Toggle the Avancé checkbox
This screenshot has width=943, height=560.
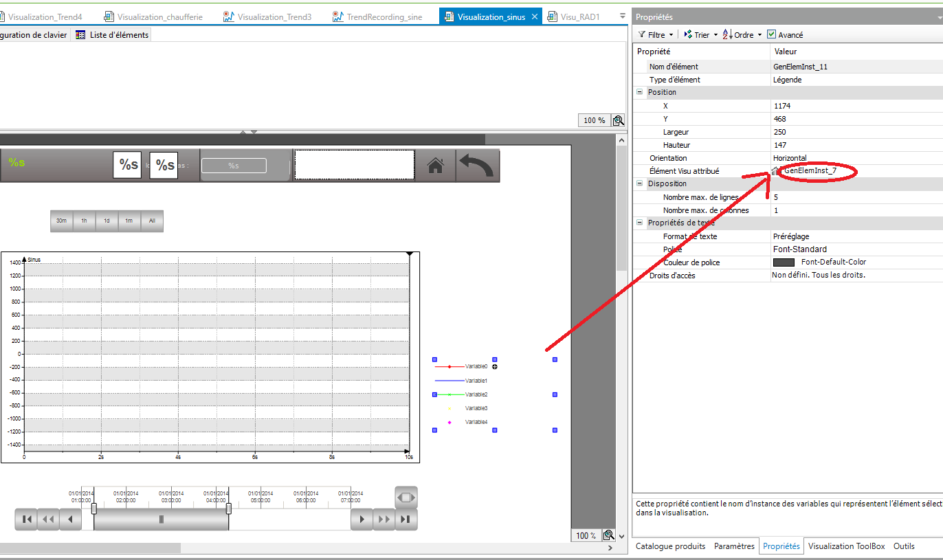pyautogui.click(x=772, y=34)
